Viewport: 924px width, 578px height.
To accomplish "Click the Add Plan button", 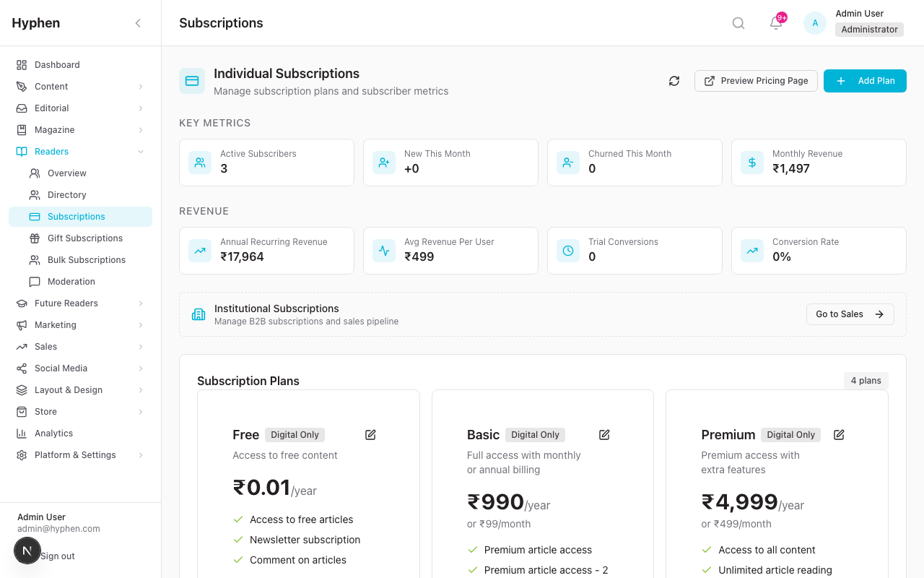I will pos(865,81).
